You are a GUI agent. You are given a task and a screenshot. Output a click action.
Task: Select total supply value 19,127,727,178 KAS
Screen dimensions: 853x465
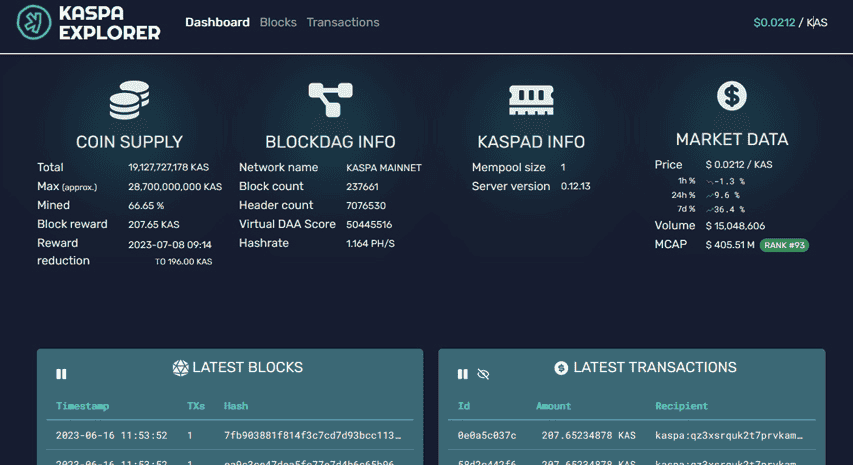[x=169, y=168]
